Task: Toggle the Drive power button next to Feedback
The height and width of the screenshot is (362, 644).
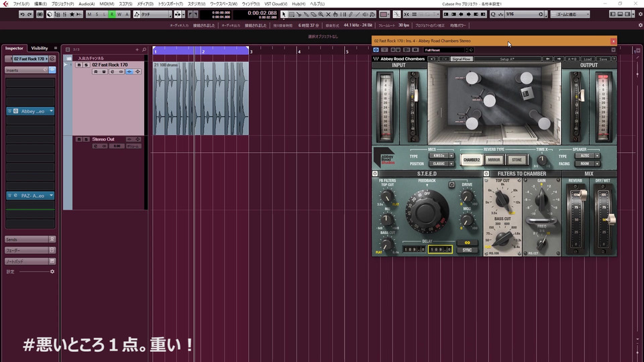Action: click(x=451, y=185)
